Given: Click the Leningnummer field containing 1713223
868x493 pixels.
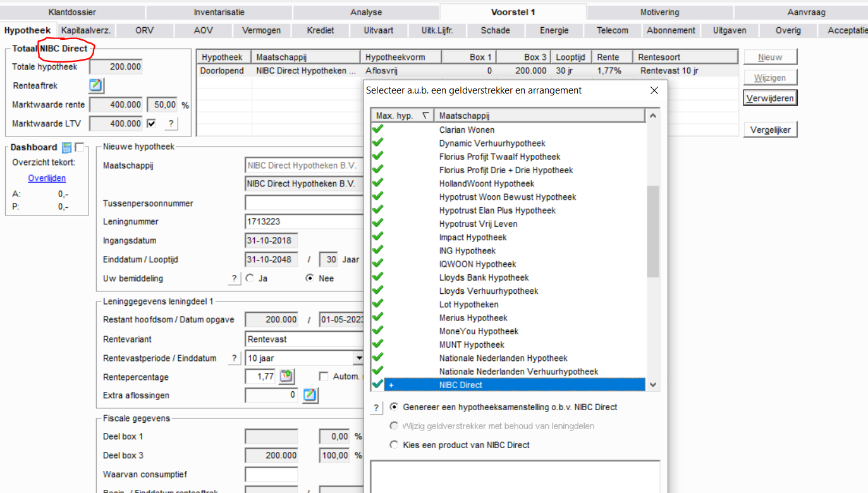Looking at the screenshot, I should click(305, 222).
